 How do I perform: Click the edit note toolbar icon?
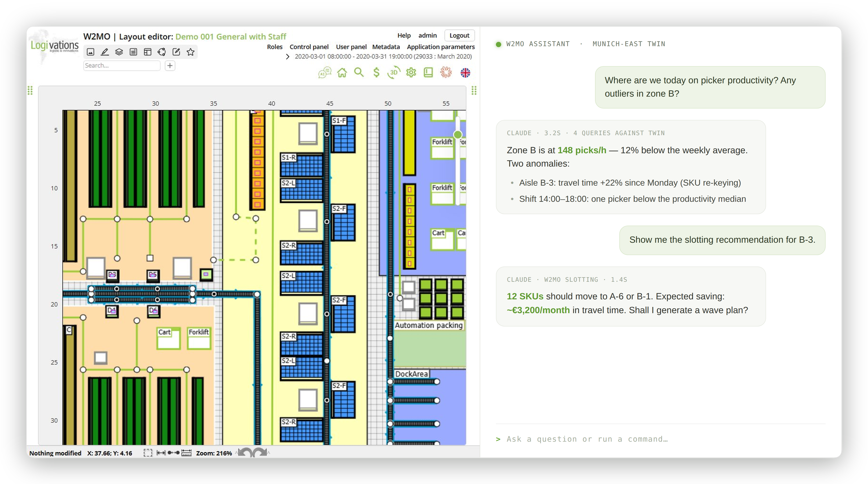coord(176,52)
